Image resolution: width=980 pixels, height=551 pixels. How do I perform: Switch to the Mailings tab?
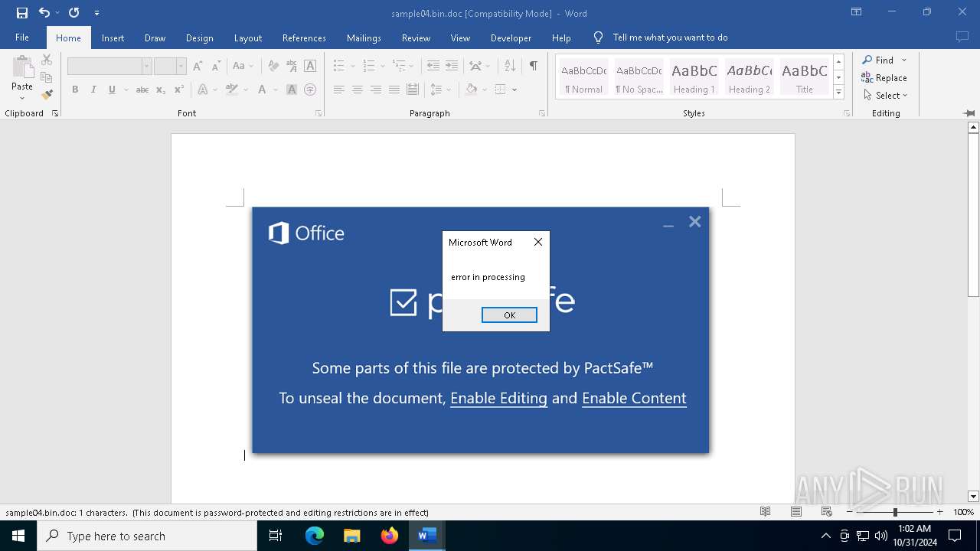click(x=364, y=37)
